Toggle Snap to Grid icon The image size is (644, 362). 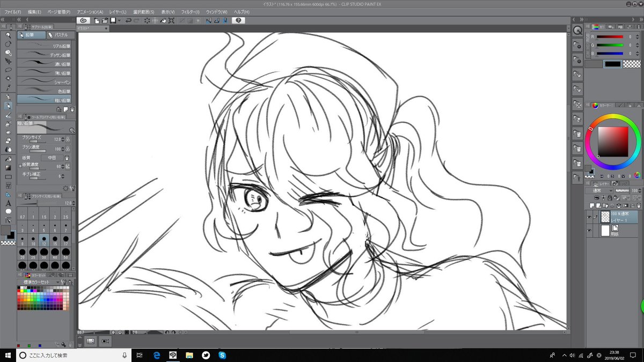225,20
